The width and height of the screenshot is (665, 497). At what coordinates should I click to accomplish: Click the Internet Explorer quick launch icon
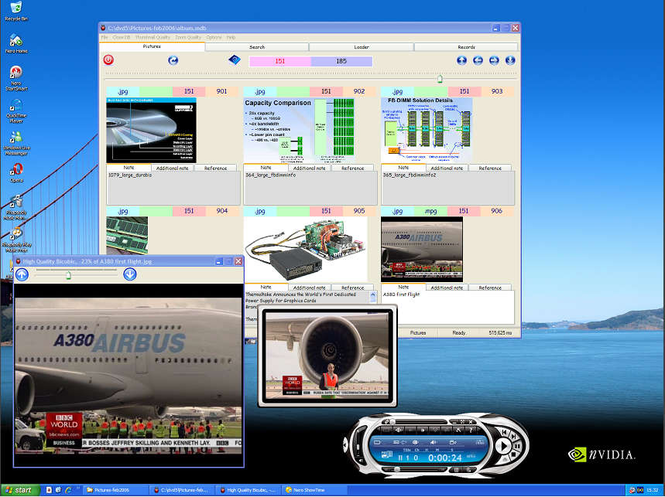[68, 490]
